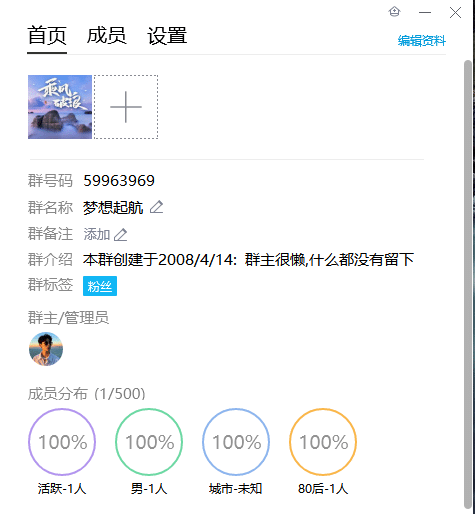Image resolution: width=475 pixels, height=514 pixels.
Task: Click the 群号码 label
Action: coord(50,181)
